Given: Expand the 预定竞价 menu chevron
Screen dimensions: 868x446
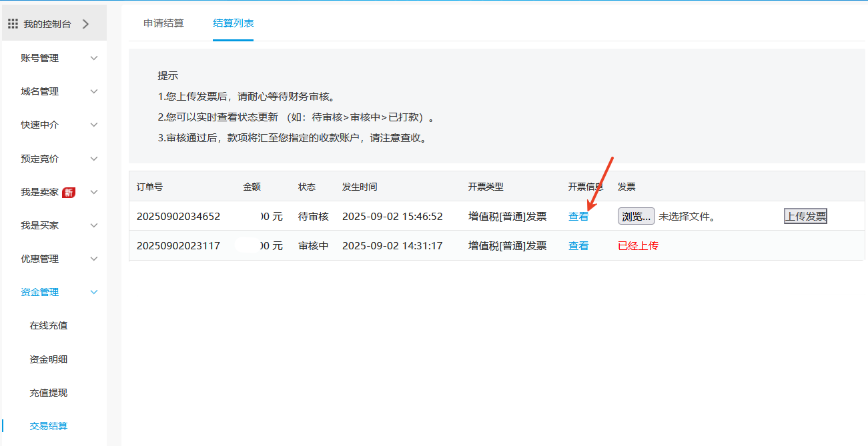Looking at the screenshot, I should 94,159.
